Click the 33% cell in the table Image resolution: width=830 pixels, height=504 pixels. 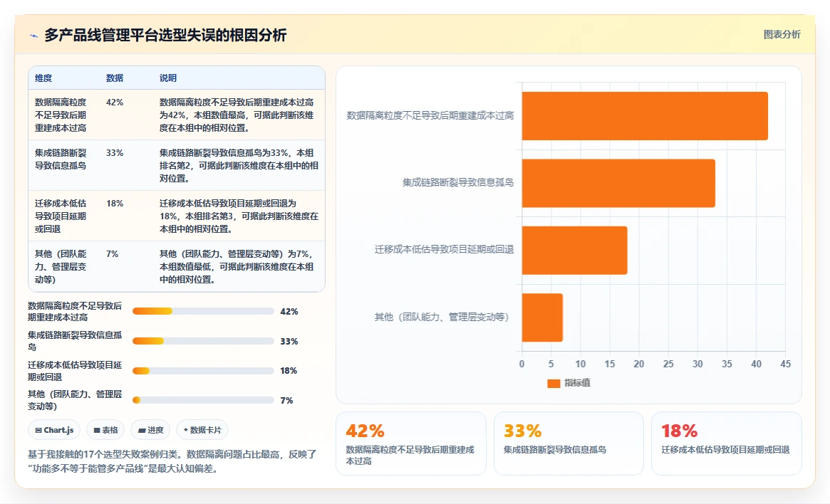click(114, 153)
